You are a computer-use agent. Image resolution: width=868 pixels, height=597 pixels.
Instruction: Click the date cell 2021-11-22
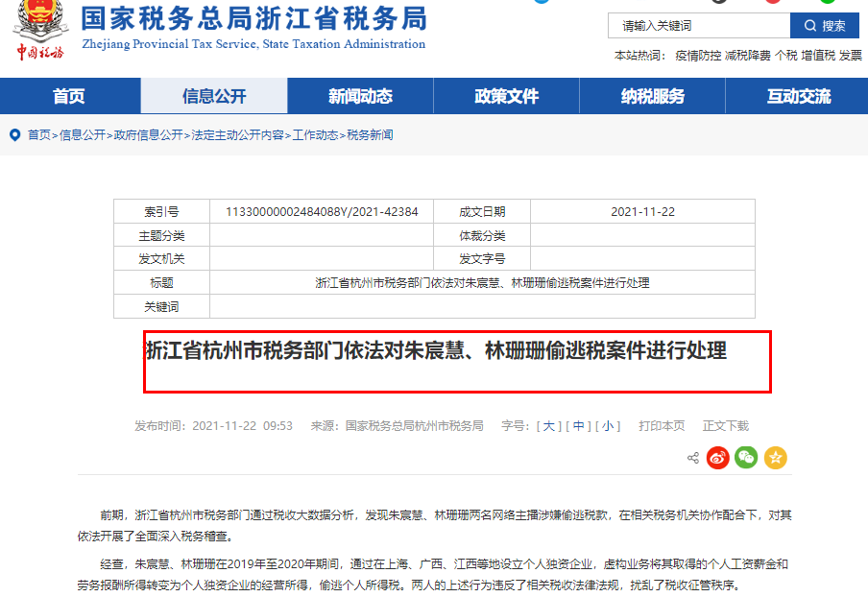coord(642,212)
